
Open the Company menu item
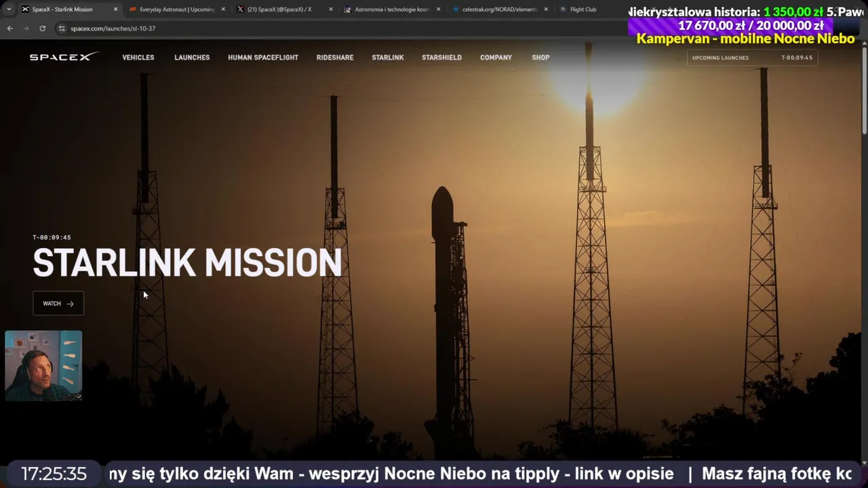[x=496, y=58]
